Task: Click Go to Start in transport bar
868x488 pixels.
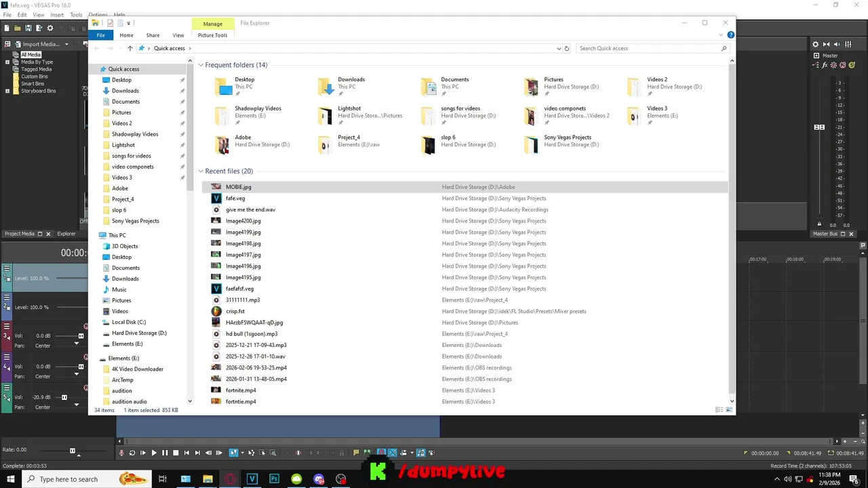Action: [186, 453]
